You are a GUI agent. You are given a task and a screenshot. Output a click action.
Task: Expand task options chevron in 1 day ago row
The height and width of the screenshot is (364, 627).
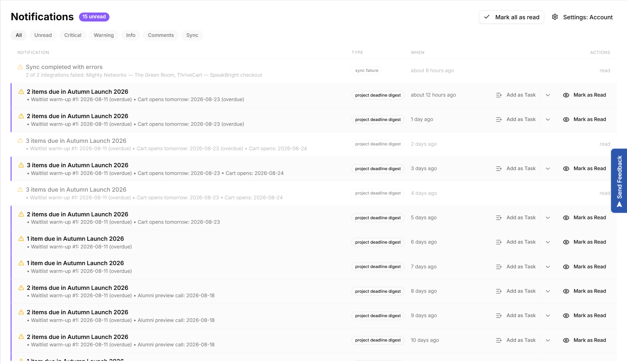coord(548,119)
